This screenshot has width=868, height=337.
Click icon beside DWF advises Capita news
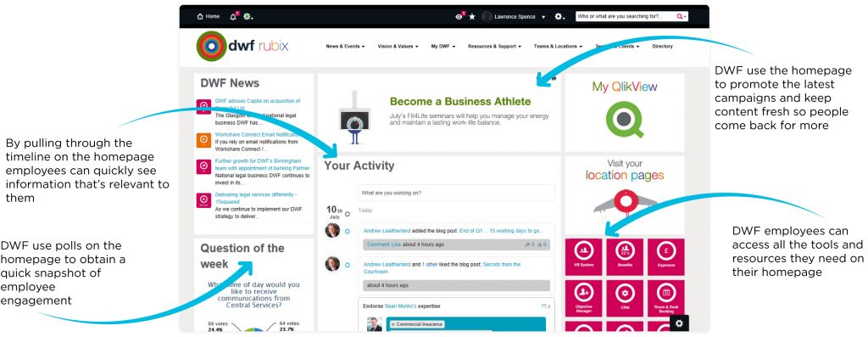pos(203,106)
